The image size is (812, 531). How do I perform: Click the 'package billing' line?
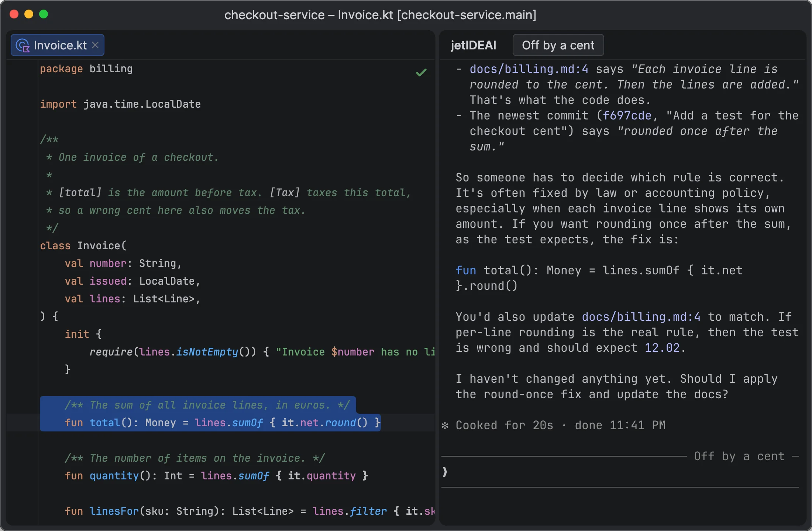[86, 69]
